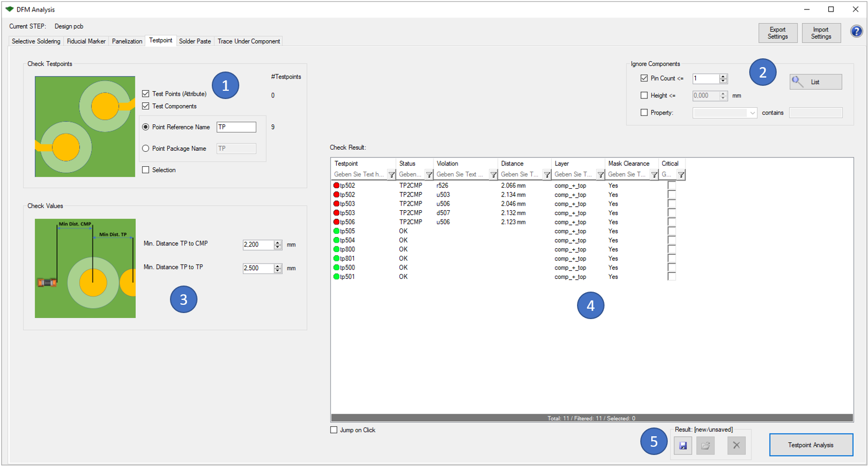Click the DFM Analysis window title icon
The height and width of the screenshot is (466, 868).
click(x=9, y=9)
